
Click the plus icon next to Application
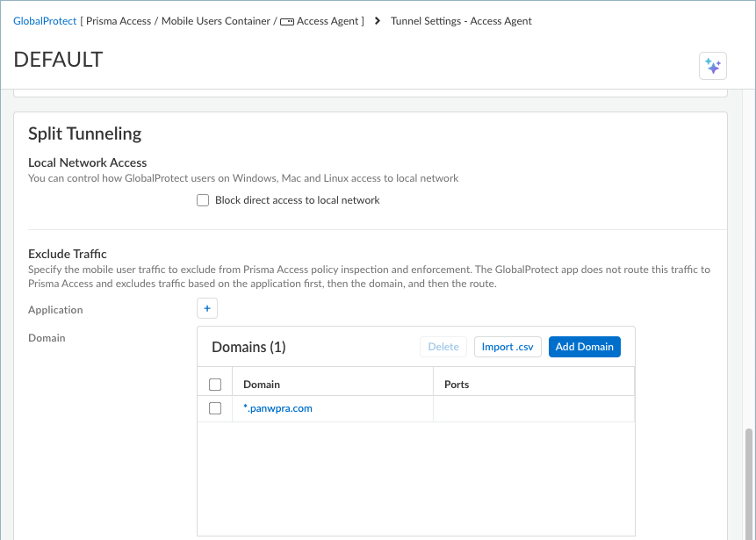point(207,308)
